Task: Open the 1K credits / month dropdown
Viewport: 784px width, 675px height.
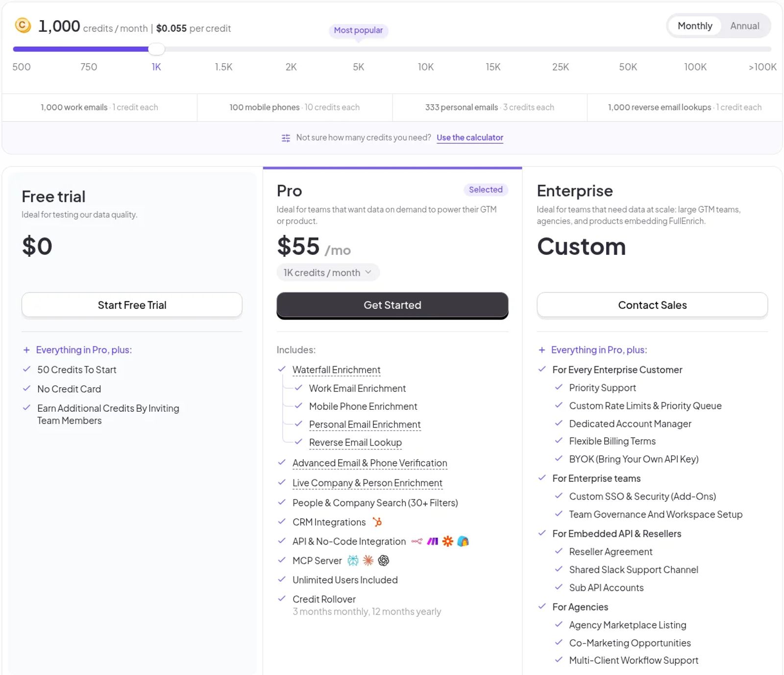Action: point(328,273)
